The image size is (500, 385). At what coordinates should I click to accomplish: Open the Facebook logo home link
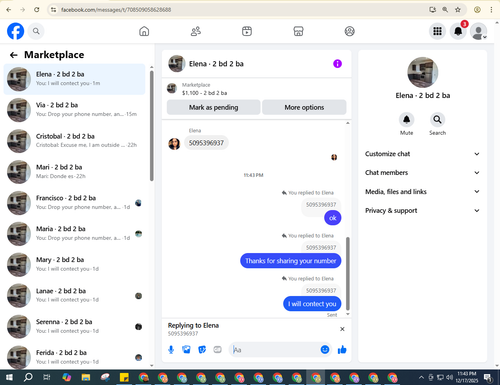coord(15,31)
